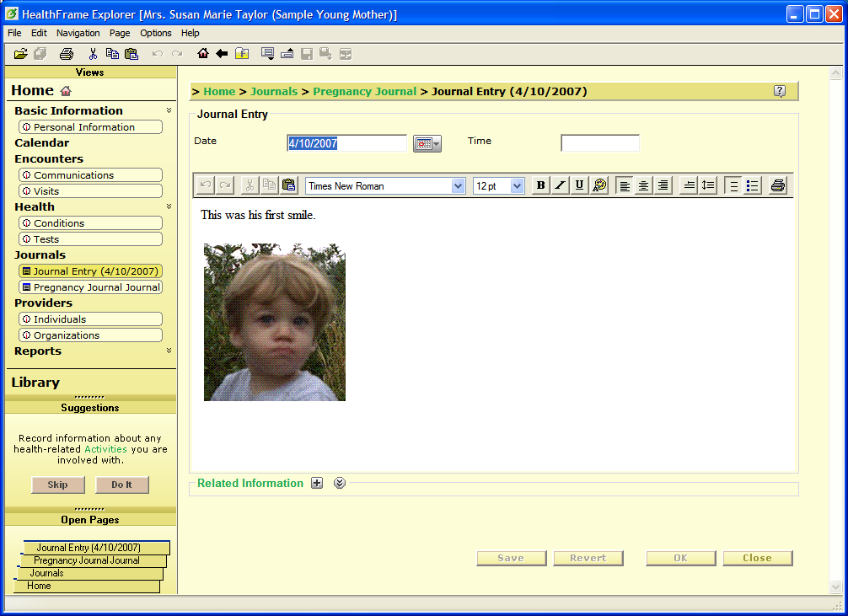848x616 pixels.
Task: Click the Close button
Action: (x=757, y=558)
